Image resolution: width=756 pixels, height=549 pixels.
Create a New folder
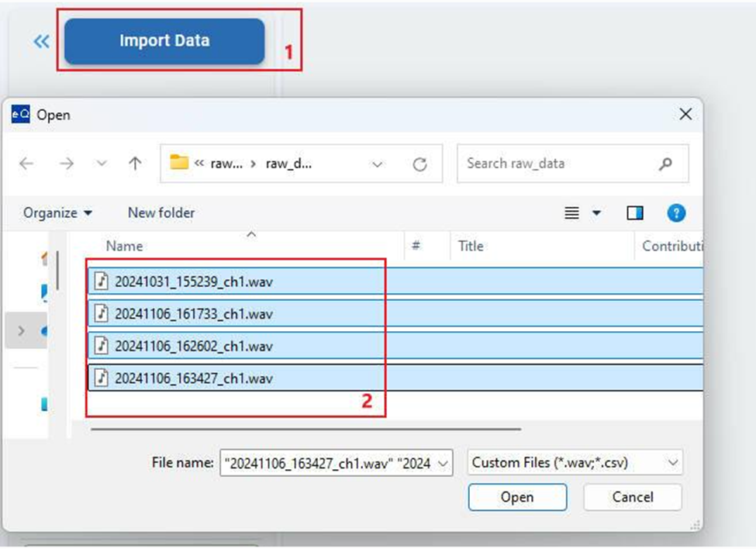point(161,212)
